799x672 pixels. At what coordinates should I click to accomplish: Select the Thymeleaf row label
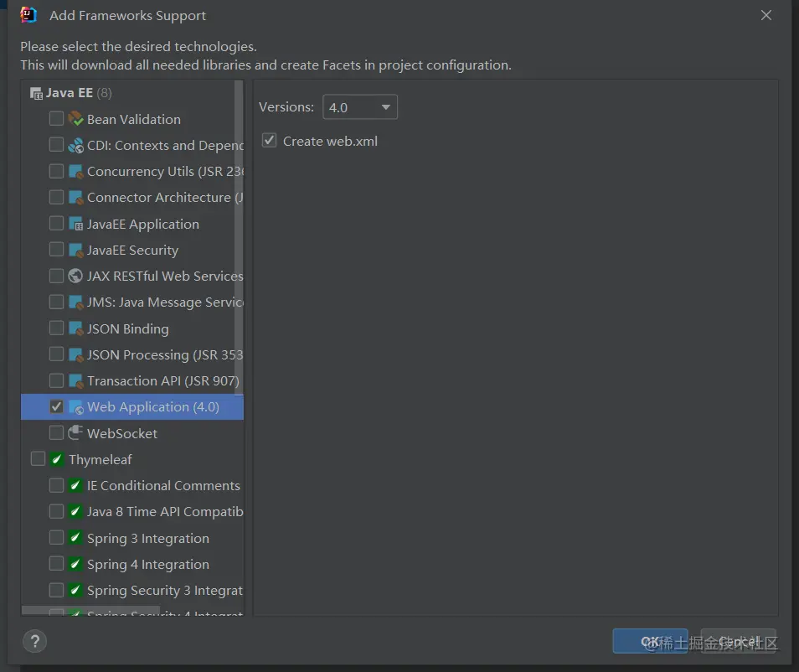tap(101, 459)
